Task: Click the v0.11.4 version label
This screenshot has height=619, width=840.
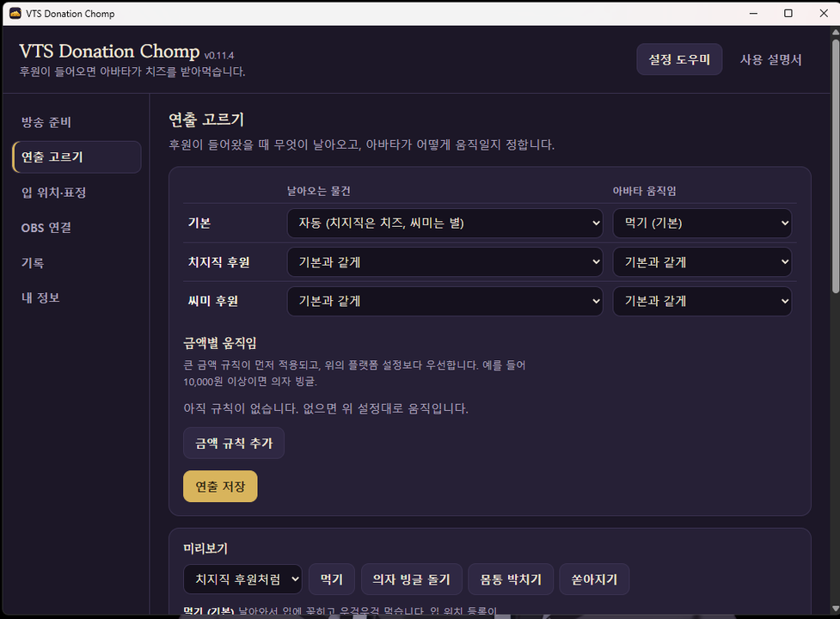Action: point(219,55)
